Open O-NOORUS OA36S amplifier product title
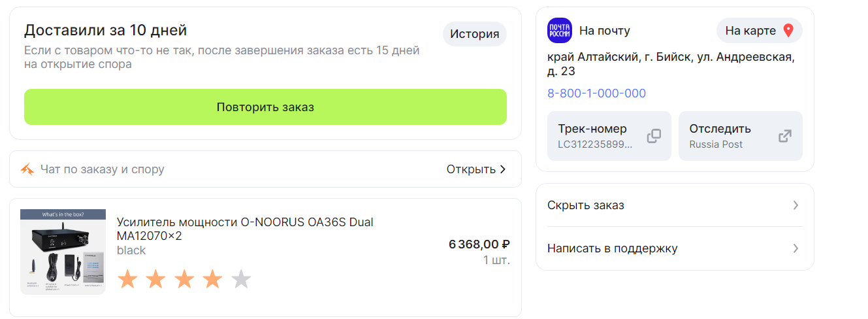Viewport: 868px width, 319px height. pos(245,229)
